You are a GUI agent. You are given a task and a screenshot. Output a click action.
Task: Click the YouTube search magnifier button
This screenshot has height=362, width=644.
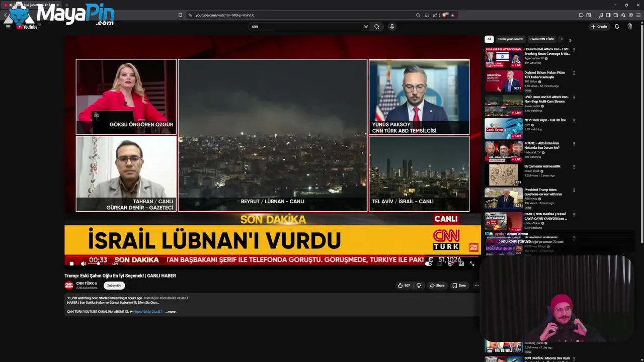376,27
